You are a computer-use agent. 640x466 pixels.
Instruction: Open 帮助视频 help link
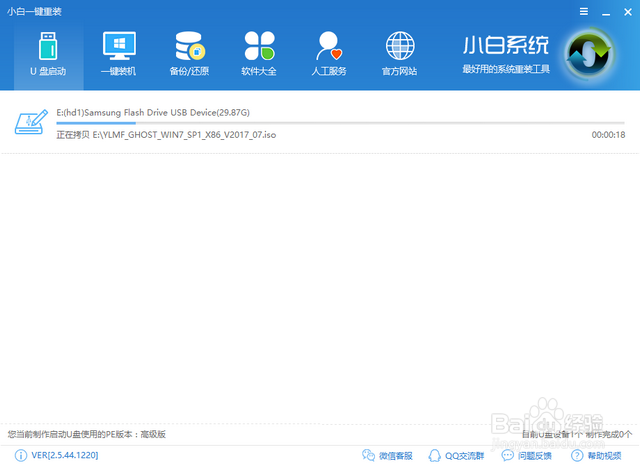click(x=596, y=455)
